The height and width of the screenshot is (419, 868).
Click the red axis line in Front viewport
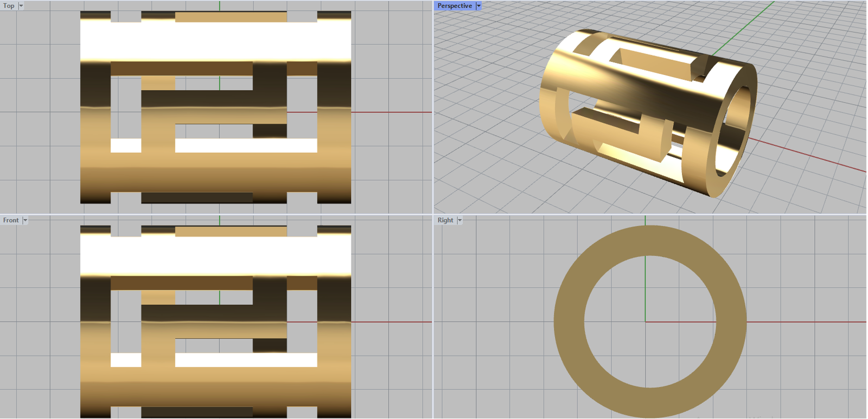[391, 322]
